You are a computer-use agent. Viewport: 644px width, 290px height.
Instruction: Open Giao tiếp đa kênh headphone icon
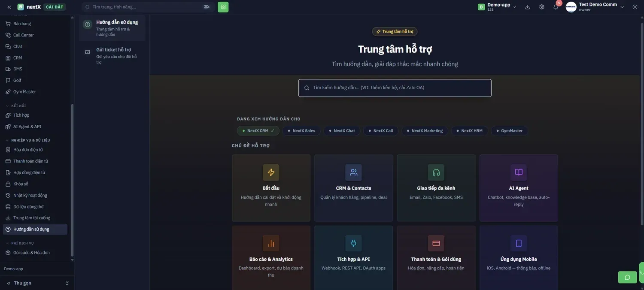coord(436,172)
